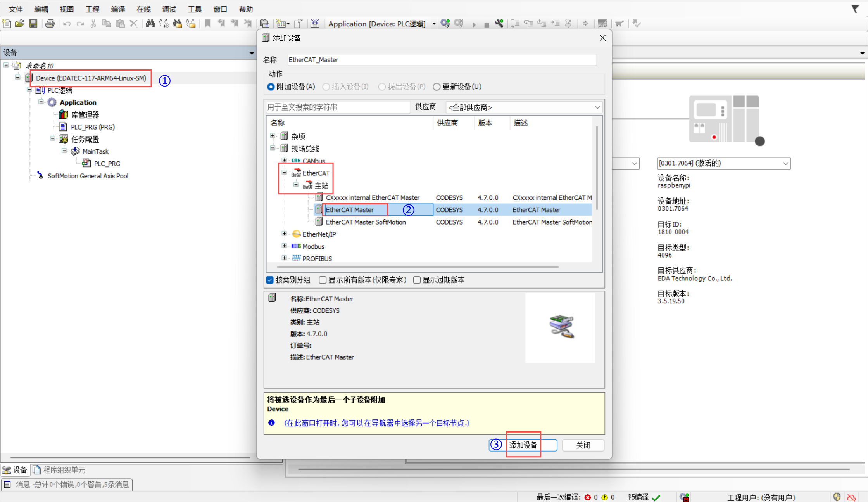Uncheck the 按类别分组 checkbox

point(270,280)
